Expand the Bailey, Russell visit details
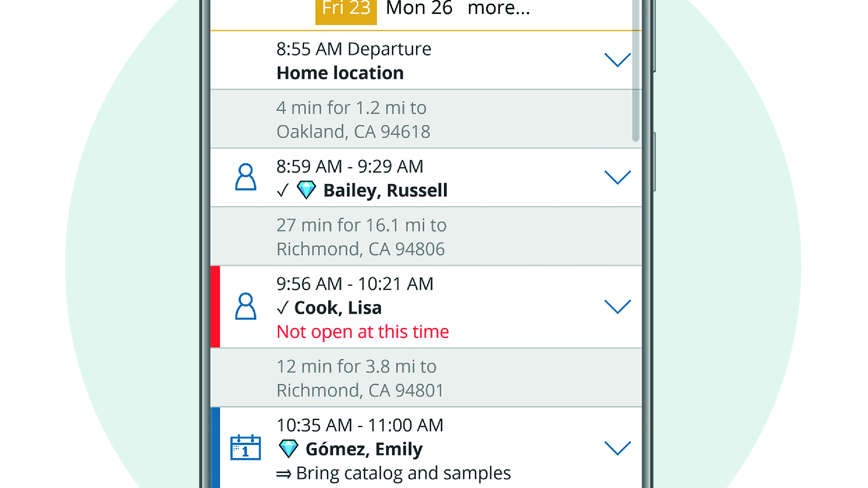The height and width of the screenshot is (488, 868). tap(617, 177)
